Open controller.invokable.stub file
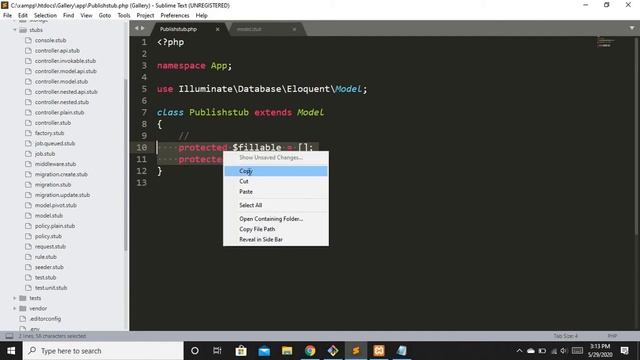Viewport: 640px width, 360px height. pos(65,61)
